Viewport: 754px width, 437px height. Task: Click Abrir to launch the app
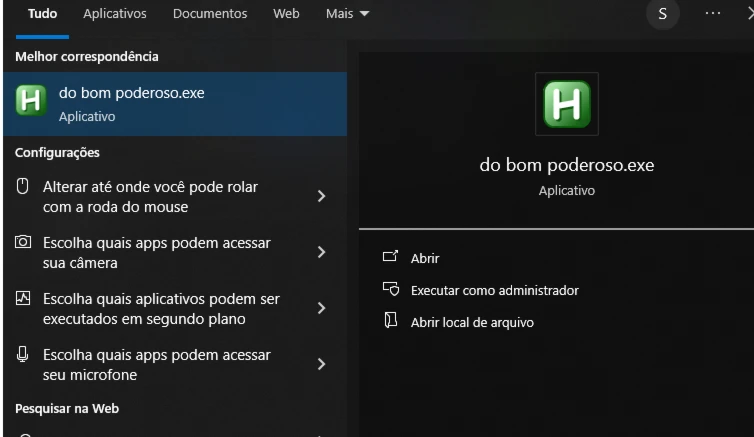(x=425, y=259)
